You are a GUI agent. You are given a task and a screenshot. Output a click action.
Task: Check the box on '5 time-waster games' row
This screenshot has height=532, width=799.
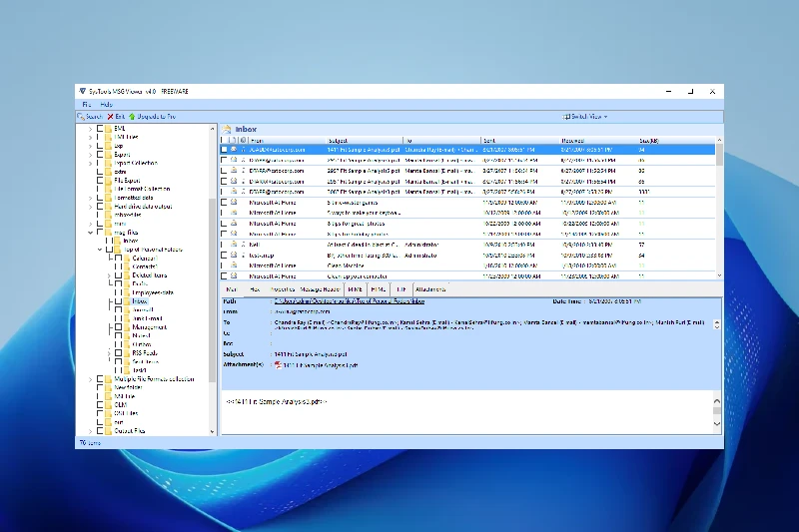[x=224, y=202]
